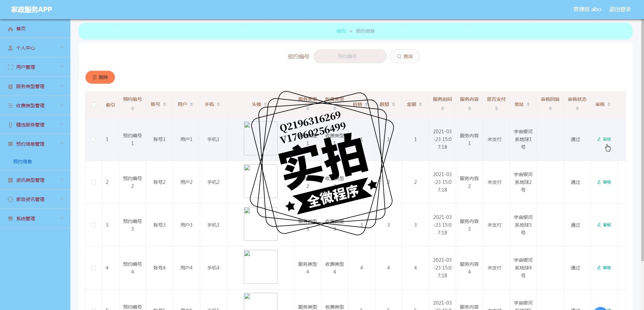Click the home icon beside 首页 in the sidebar

tap(10, 29)
